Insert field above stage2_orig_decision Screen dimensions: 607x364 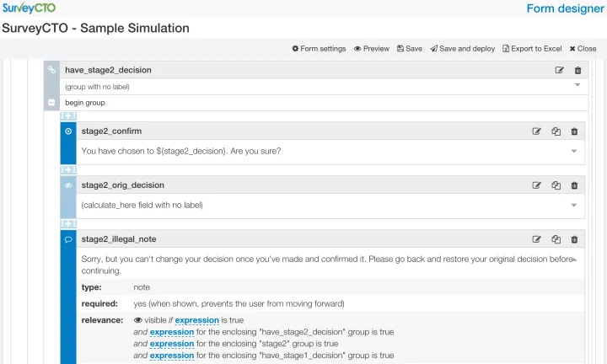pyautogui.click(x=68, y=169)
